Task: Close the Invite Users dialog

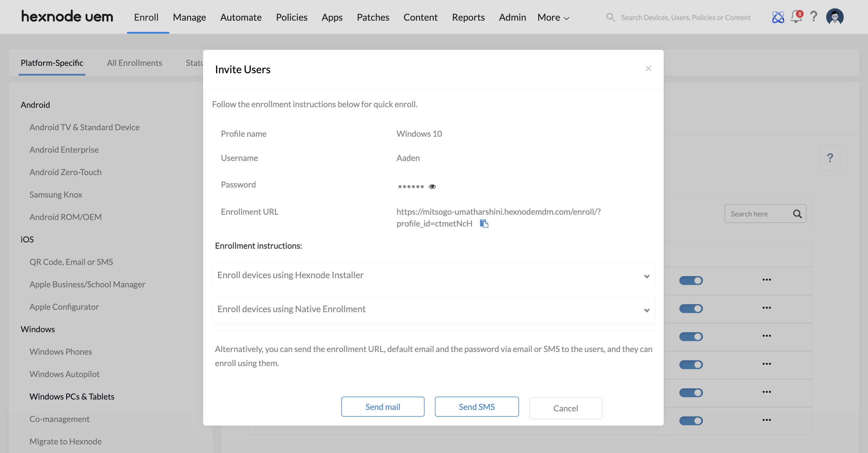Action: [648, 69]
